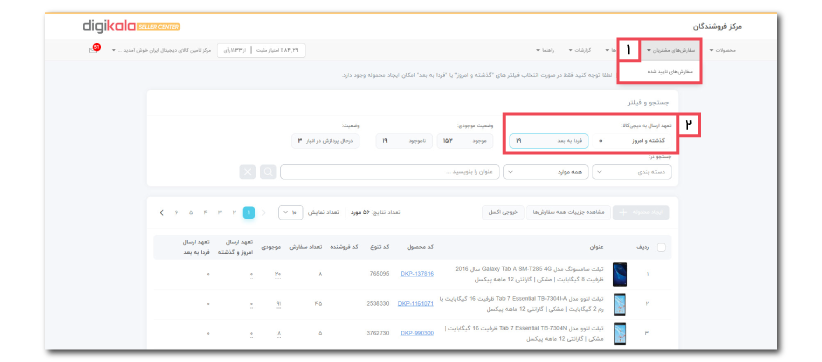
Task: Toggle the 'موجود' stock filter showing 152
Action: [465, 141]
